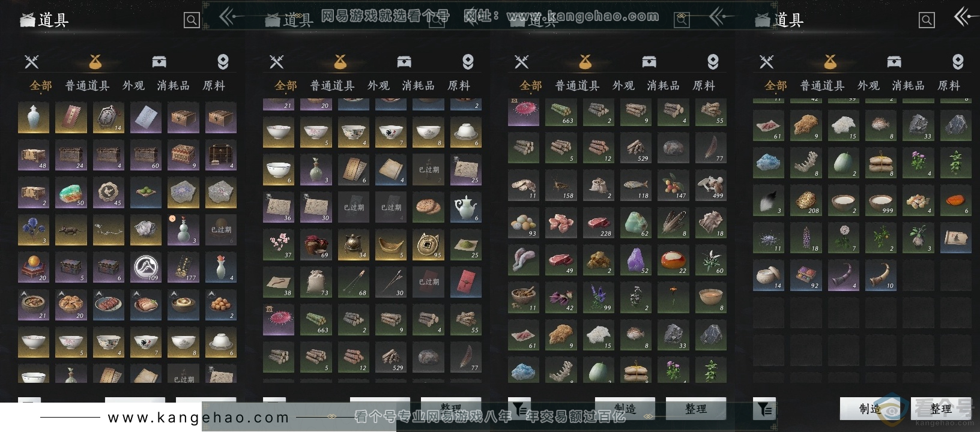This screenshot has height=432, width=980.
Task: Click the golden orb on stand, count 20
Action: point(34,268)
